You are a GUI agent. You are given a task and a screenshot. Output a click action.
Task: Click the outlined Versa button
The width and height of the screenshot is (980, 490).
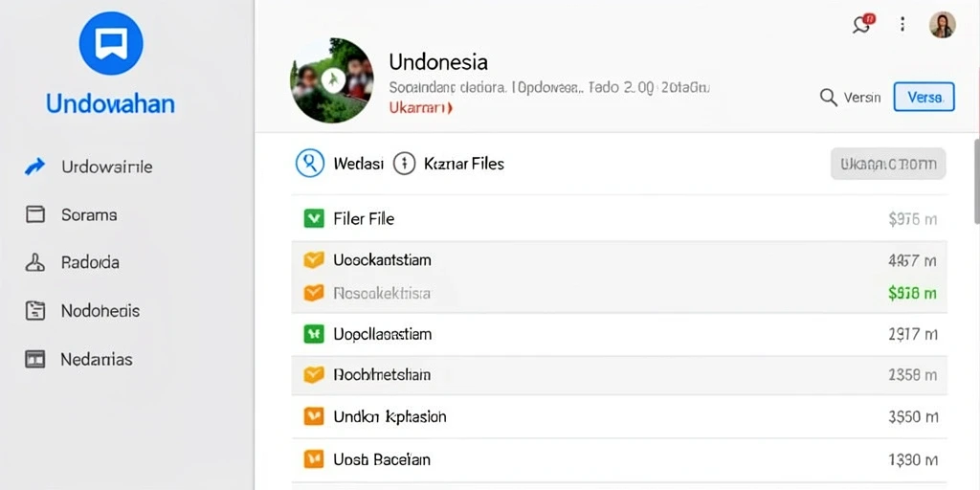pos(924,97)
